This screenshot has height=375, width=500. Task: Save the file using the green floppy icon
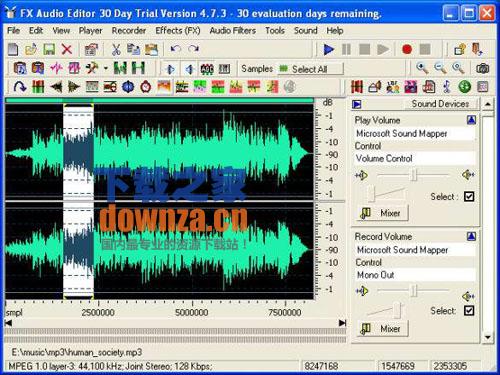pos(49,49)
